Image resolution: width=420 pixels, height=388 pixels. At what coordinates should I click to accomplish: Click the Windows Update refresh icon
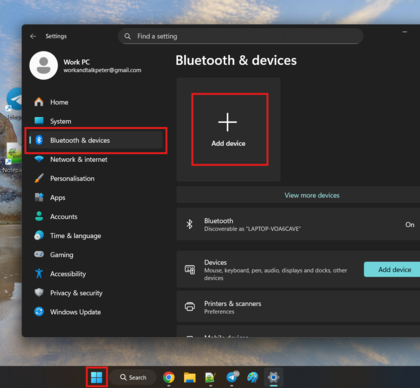pos(39,312)
